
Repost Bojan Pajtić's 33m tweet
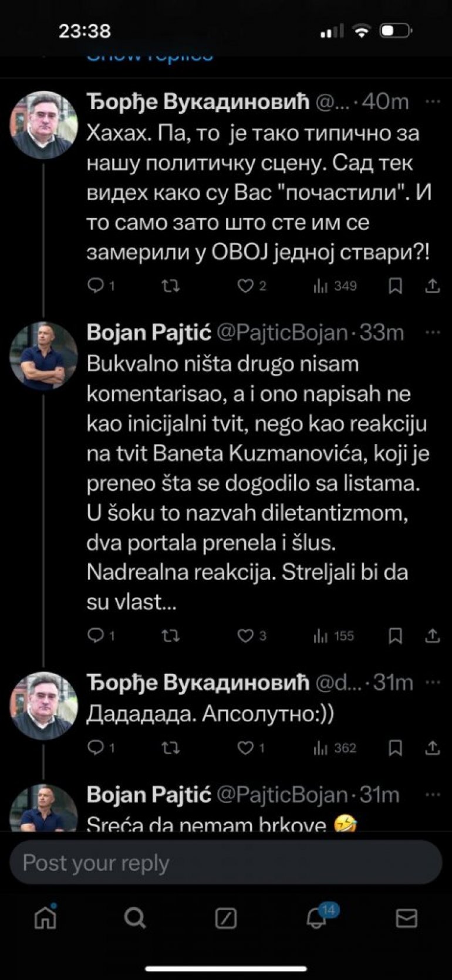click(x=171, y=636)
